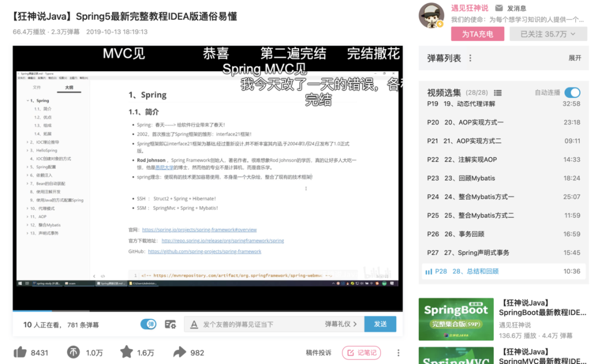Viewport: 598px width, 364px height.
Task: Click the uploader mission description text
Action: tap(518, 19)
